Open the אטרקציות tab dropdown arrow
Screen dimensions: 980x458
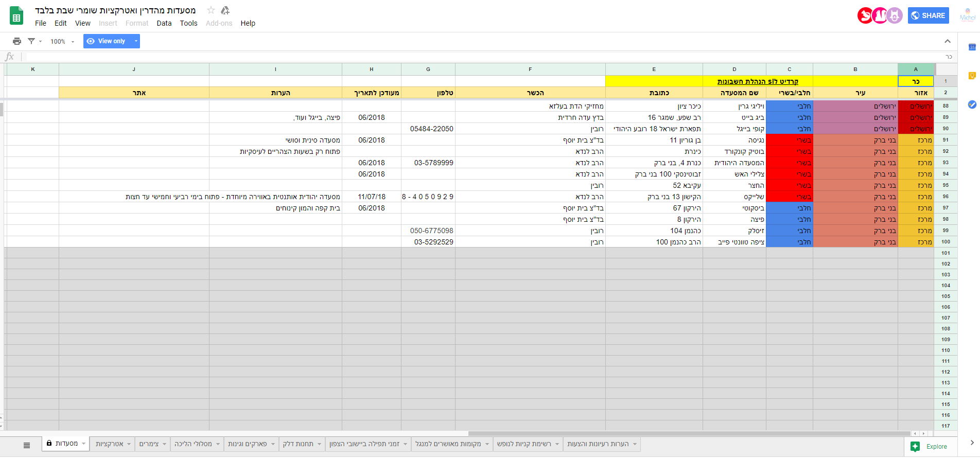(129, 444)
